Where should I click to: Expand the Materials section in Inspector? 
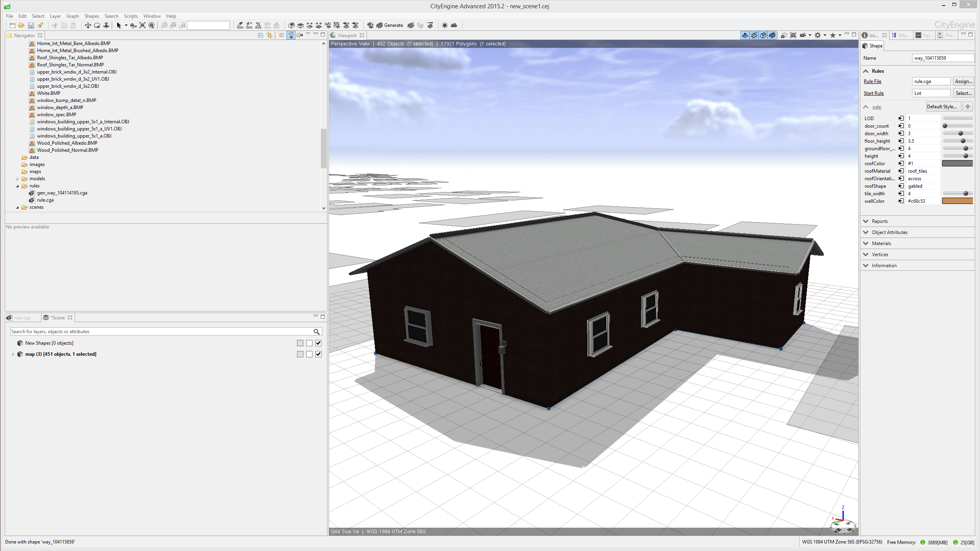tap(866, 243)
